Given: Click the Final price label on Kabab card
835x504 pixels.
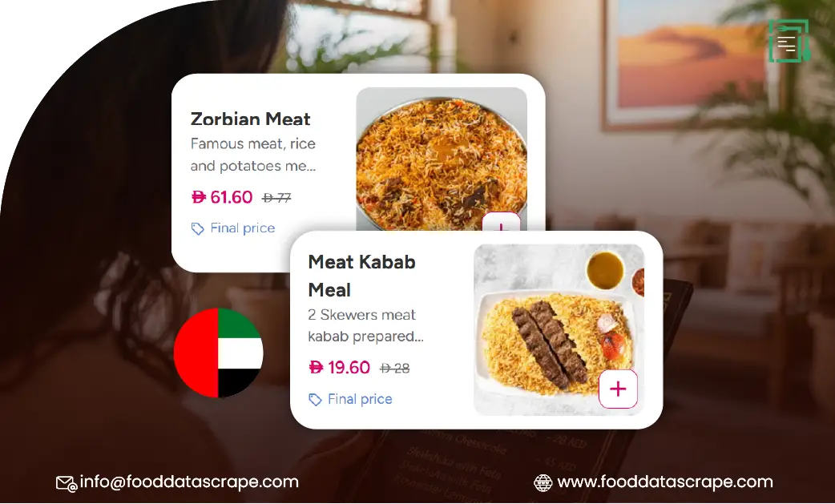Looking at the screenshot, I should [x=360, y=399].
